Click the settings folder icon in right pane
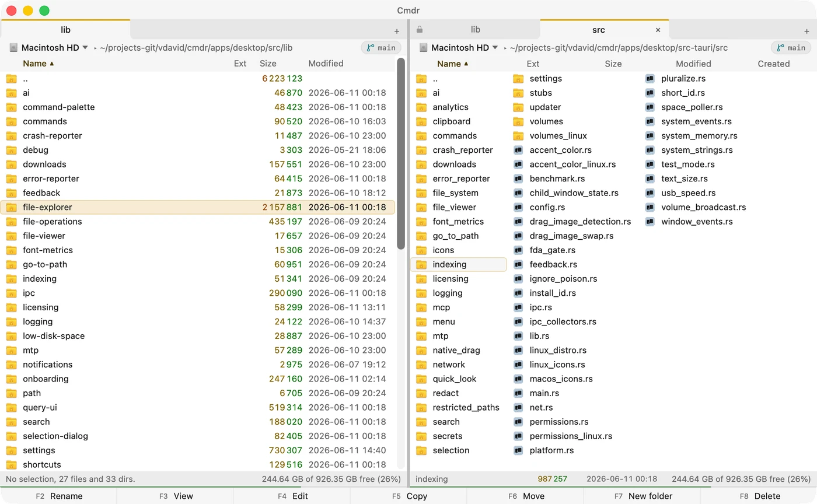Screen dimensions: 817x504 point(518,79)
